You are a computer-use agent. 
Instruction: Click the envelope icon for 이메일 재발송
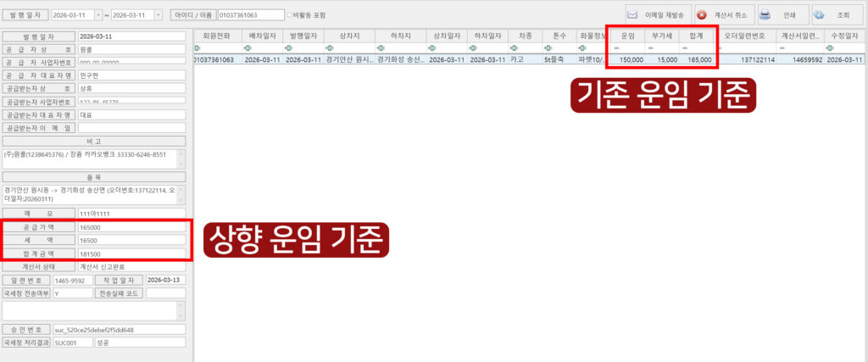(634, 14)
